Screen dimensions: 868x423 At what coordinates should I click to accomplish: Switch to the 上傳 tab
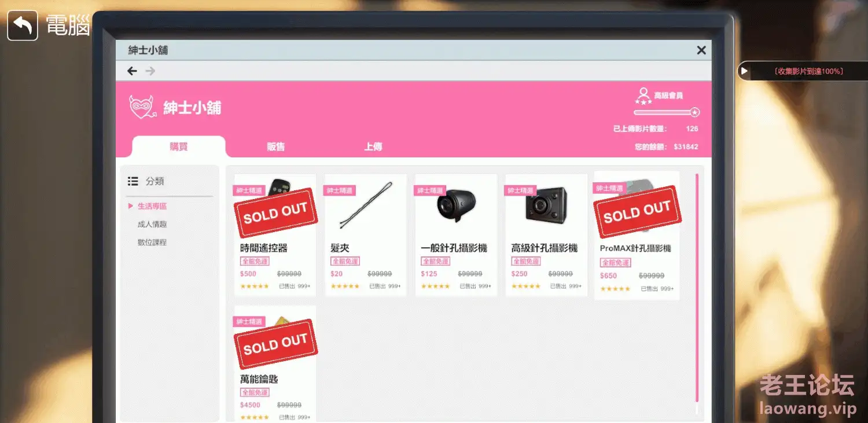[373, 147]
